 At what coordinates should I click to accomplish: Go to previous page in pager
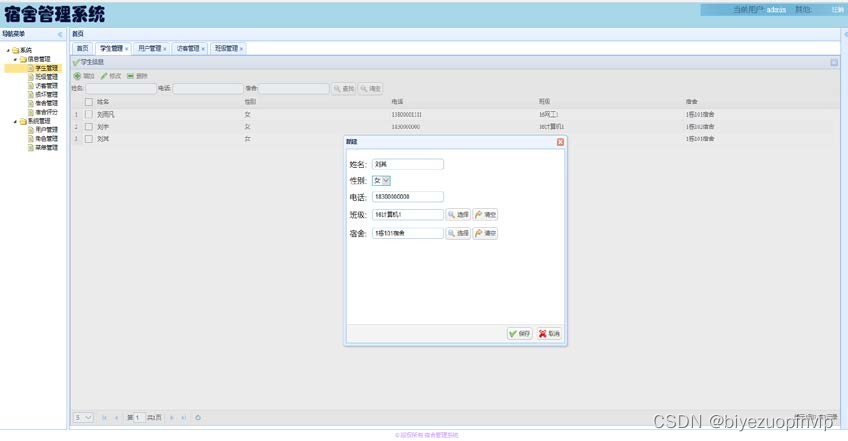[116, 418]
